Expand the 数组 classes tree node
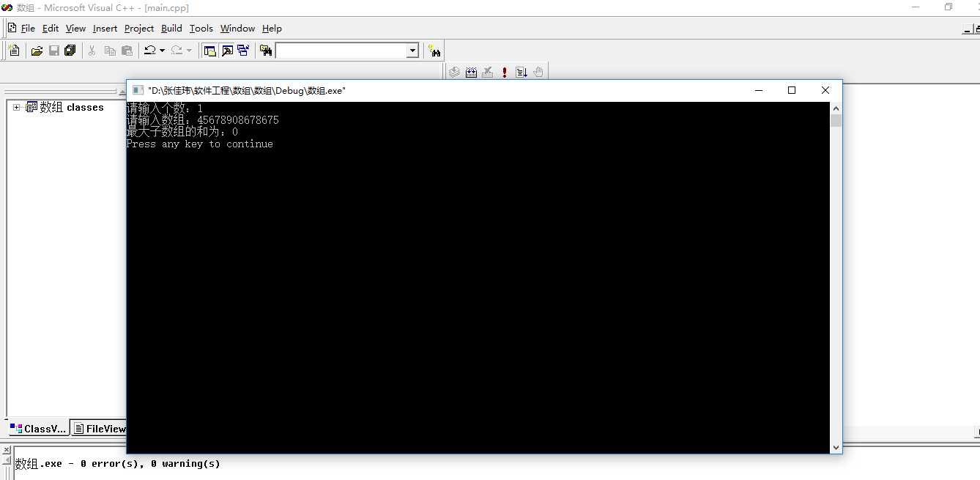This screenshot has height=480, width=980. [x=17, y=107]
